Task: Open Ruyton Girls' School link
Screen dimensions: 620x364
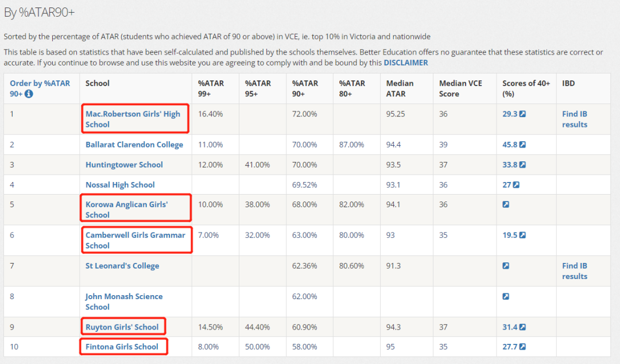Action: point(122,327)
